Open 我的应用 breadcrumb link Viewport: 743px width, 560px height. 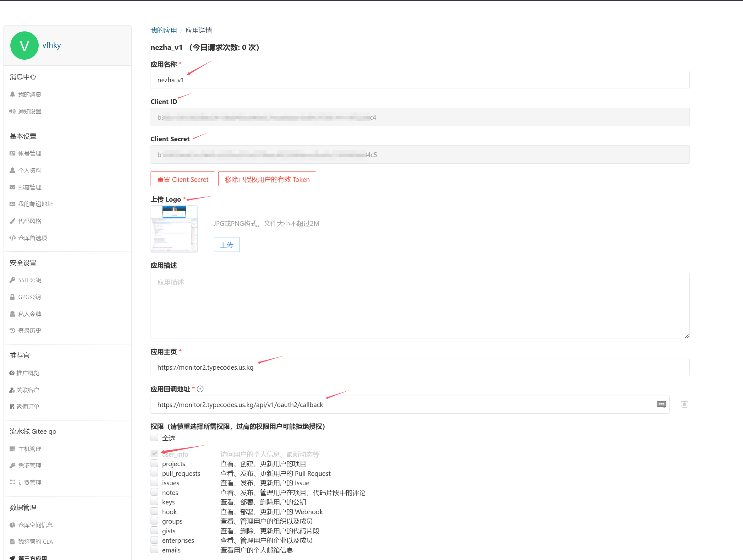pyautogui.click(x=163, y=30)
